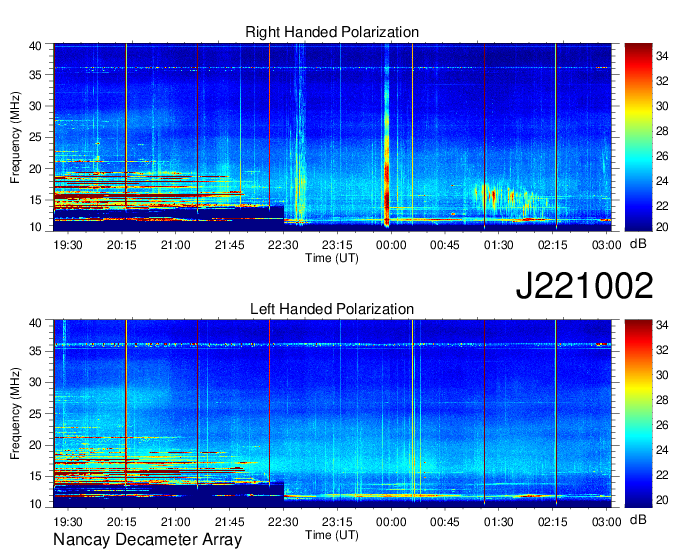Click the 02:15 tick label of right-handed plot
Screen dimensions: 680x552
(x=552, y=245)
